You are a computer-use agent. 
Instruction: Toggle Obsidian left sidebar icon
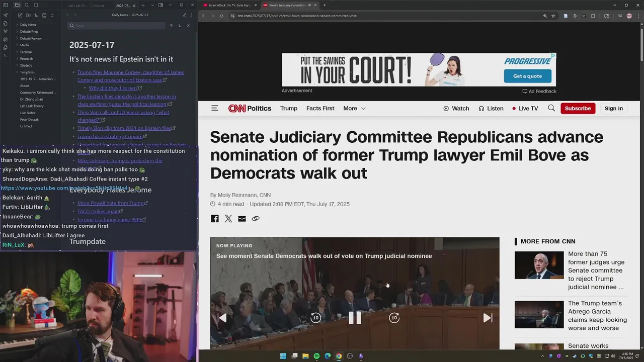click(6, 5)
